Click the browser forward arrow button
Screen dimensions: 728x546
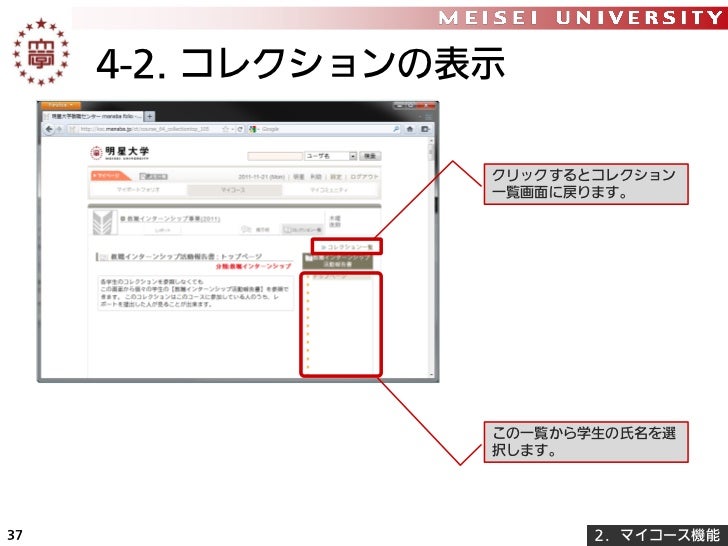click(x=59, y=129)
